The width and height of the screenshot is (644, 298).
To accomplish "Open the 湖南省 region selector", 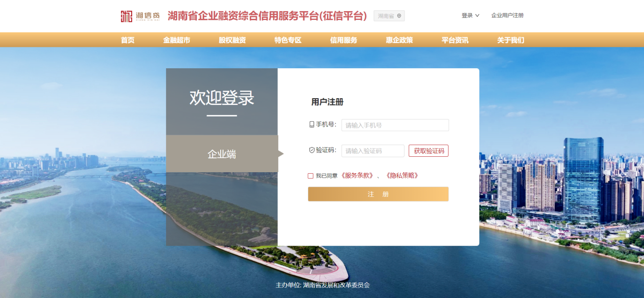I will 389,16.
